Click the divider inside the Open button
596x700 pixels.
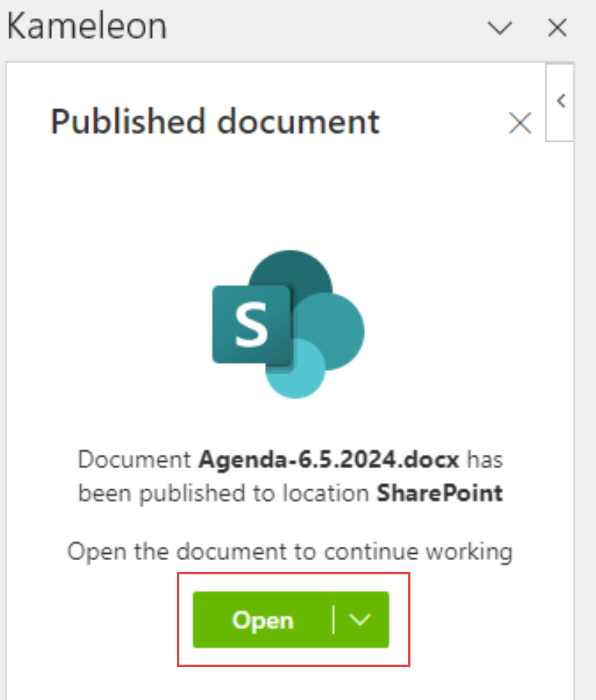(x=333, y=620)
